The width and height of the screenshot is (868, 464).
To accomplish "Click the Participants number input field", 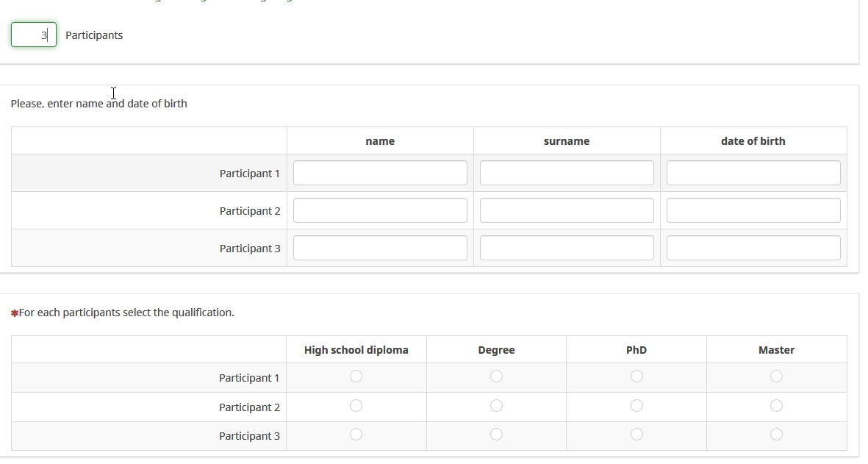I will pos(34,35).
